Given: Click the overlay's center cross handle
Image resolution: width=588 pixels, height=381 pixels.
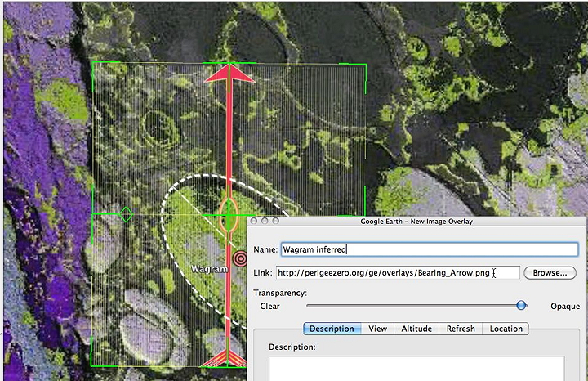Looking at the screenshot, I should coord(229,215).
